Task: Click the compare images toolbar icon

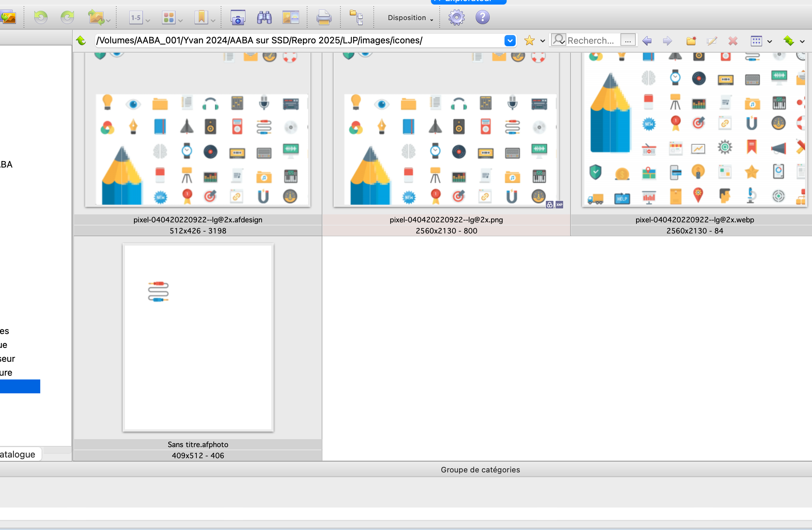Action: pos(290,17)
